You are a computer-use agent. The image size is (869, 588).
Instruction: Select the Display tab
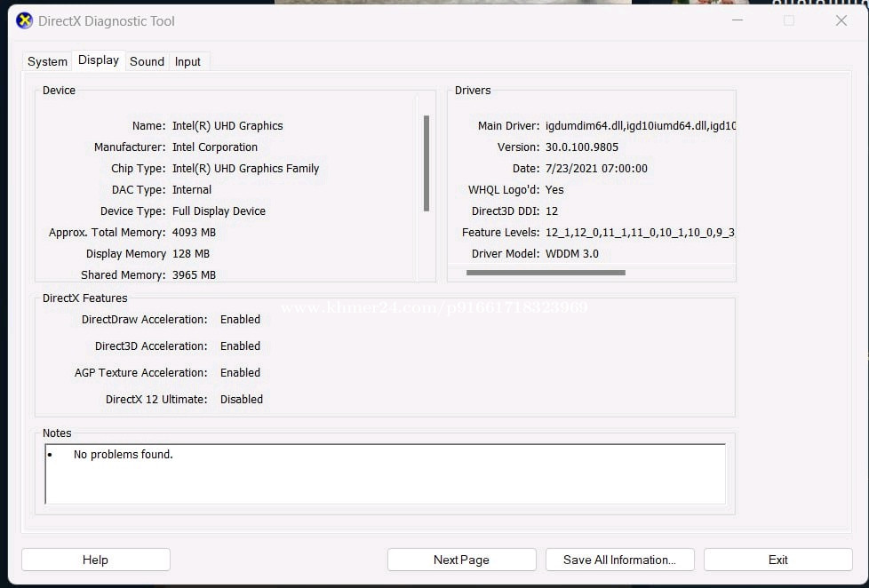99,60
